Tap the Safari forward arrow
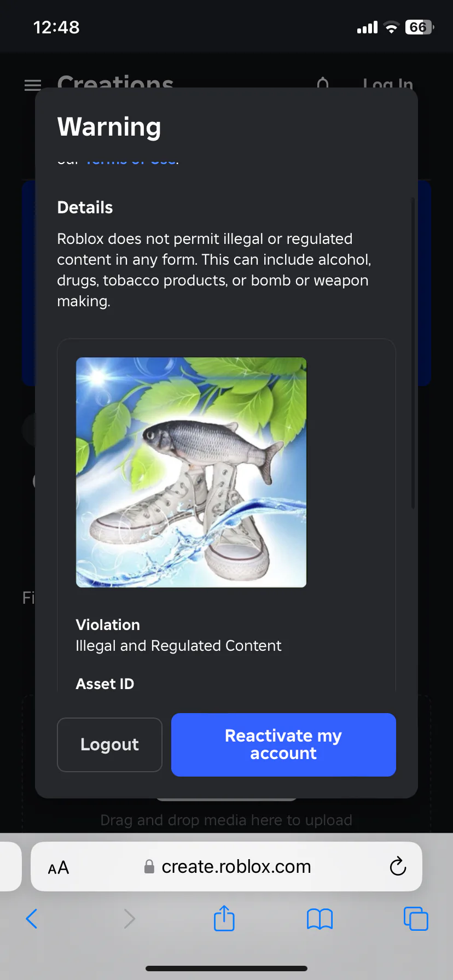The image size is (453, 980). [129, 919]
